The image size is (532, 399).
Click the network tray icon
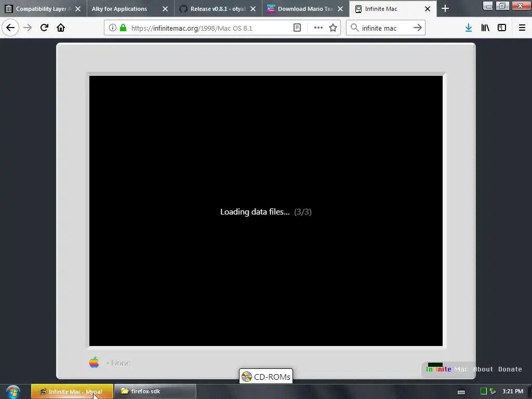493,391
